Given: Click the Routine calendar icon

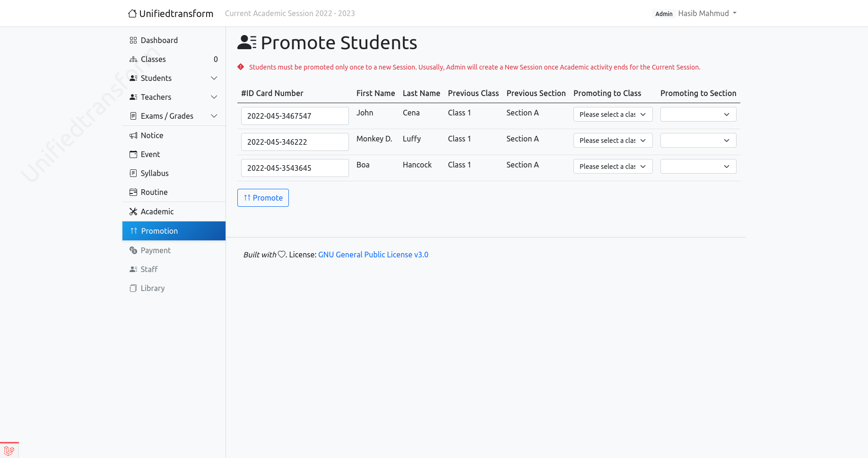Looking at the screenshot, I should [133, 192].
